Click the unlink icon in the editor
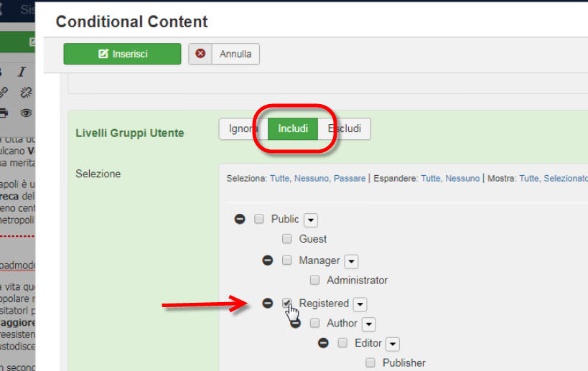Image resolution: width=588 pixels, height=371 pixels. 26,93
